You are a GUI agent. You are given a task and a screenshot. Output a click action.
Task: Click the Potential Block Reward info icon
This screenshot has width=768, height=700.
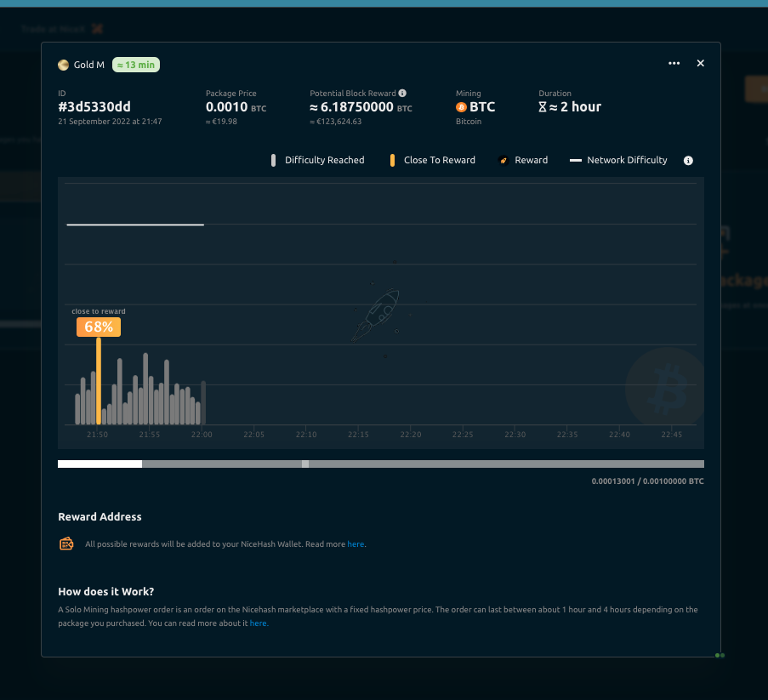click(402, 94)
